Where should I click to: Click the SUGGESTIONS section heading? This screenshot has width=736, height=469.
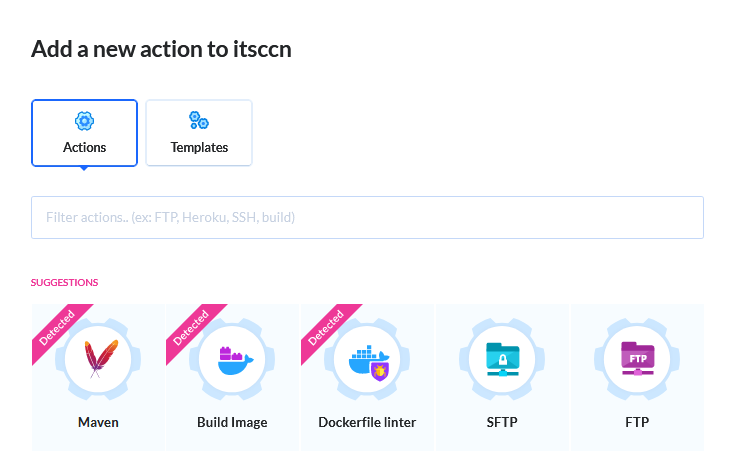click(x=64, y=282)
